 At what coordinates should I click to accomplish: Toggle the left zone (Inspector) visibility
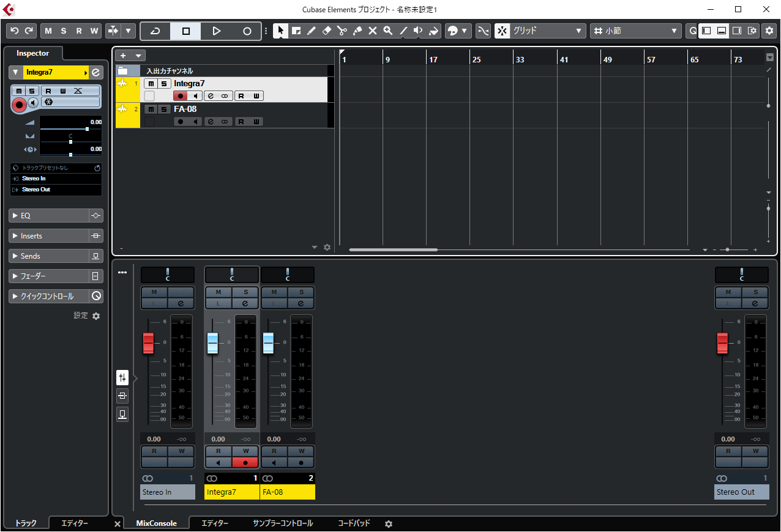[x=706, y=31]
